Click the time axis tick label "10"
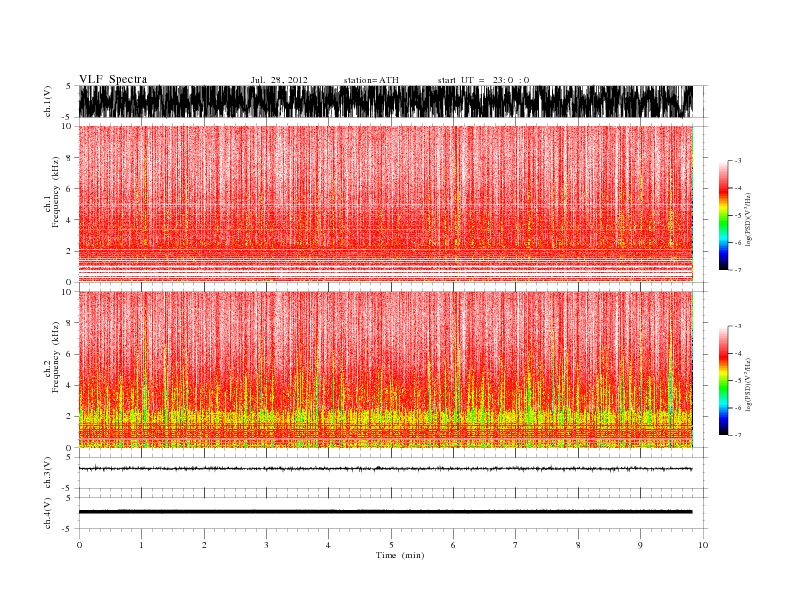Image resolution: width=792 pixels, height=612 pixels. pos(703,545)
